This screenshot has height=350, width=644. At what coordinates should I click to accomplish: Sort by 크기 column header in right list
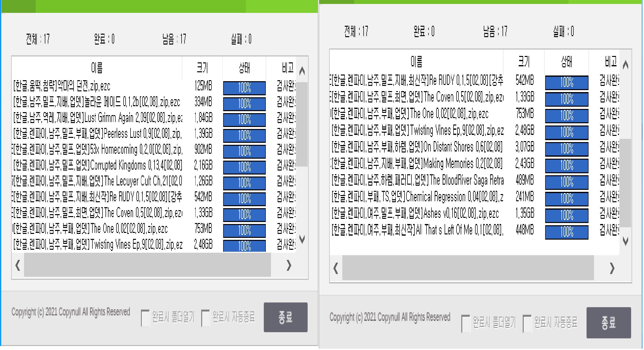(524, 61)
